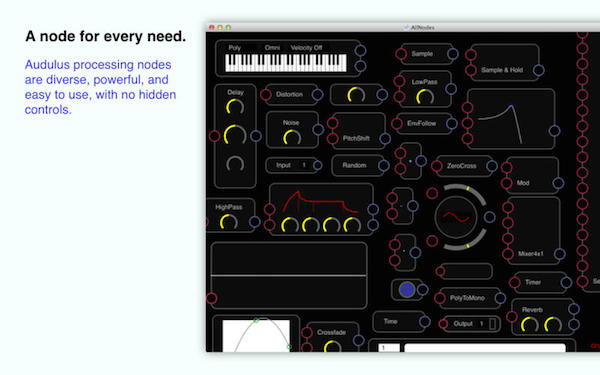The image size is (600, 375).
Task: Click the Delay node output port
Action: [x=256, y=136]
